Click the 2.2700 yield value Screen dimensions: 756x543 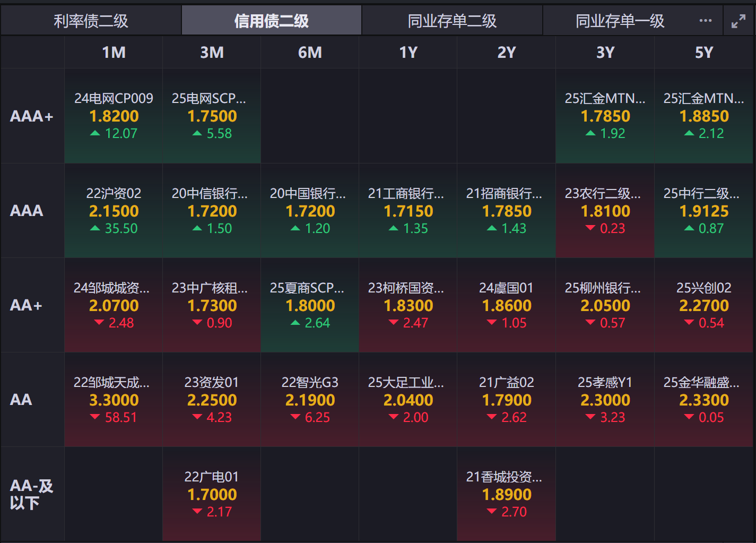click(704, 305)
